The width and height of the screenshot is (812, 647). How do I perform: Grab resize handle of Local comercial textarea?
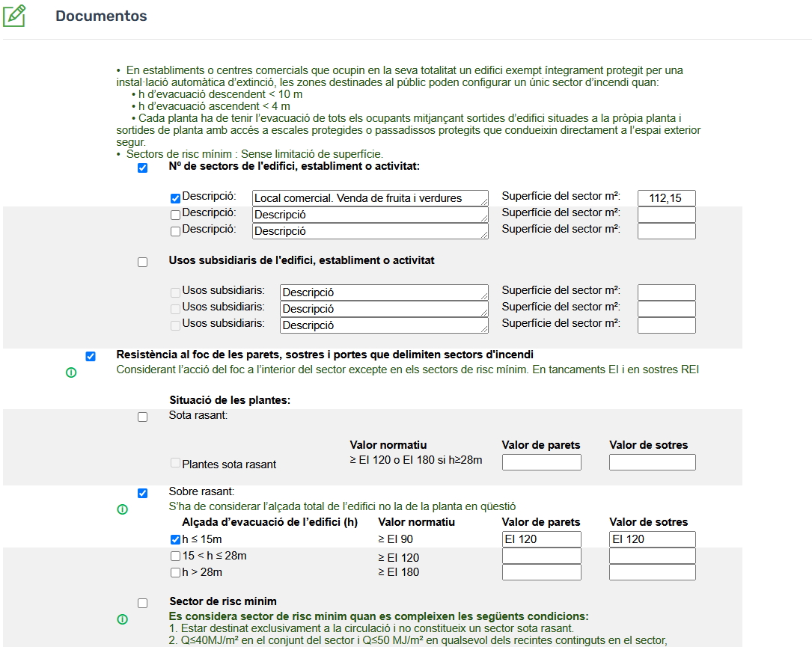[484, 203]
